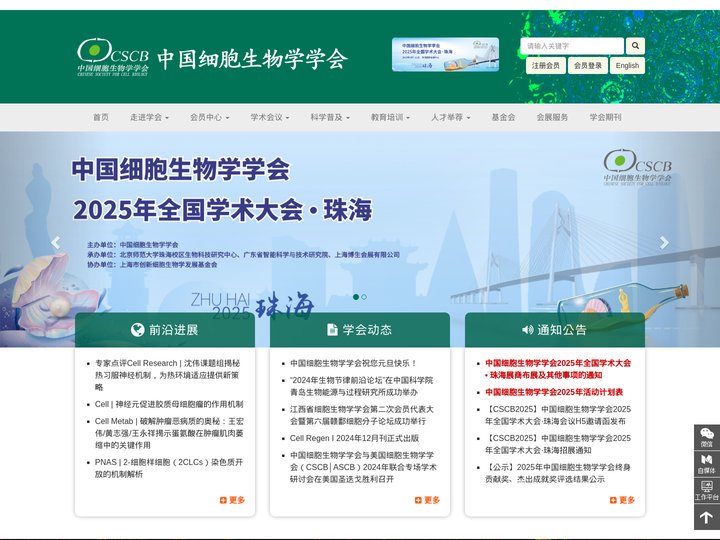Click the back-to-top arrow icon
Screen dimensions: 720x540
(x=707, y=517)
